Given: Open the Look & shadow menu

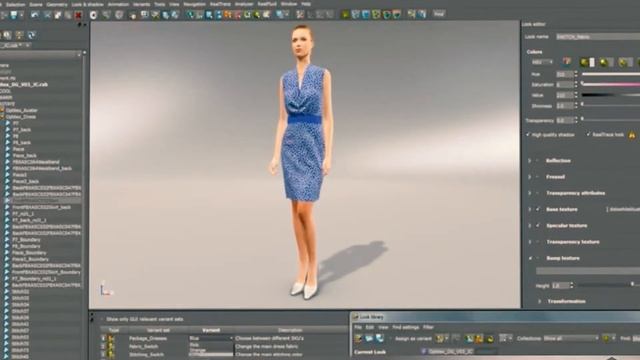Looking at the screenshot, I should tap(87, 4).
